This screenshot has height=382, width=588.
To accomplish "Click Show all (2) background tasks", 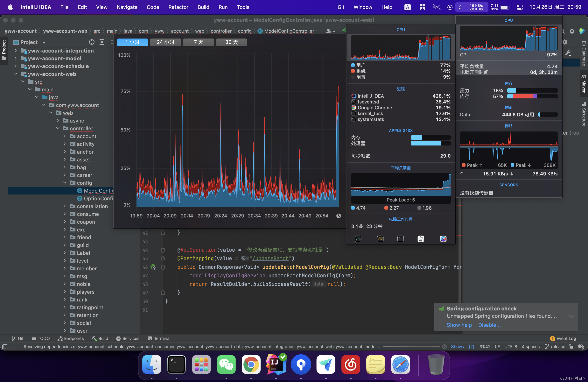I will coord(462,347).
